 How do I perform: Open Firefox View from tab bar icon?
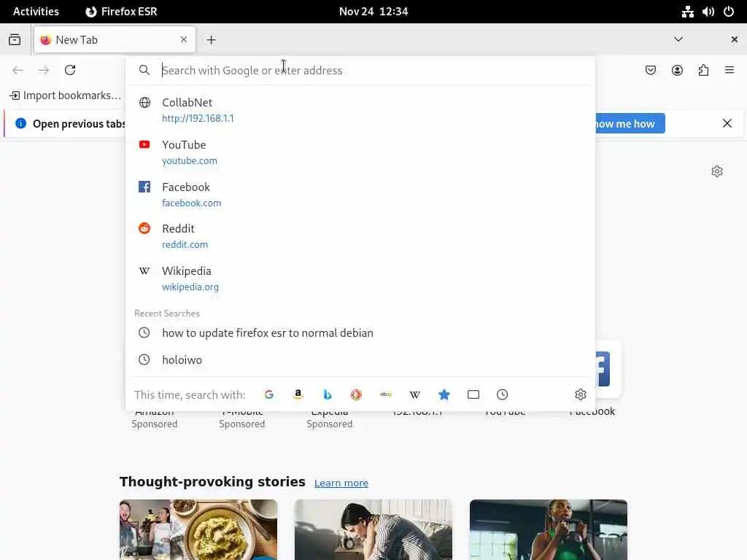(15, 39)
